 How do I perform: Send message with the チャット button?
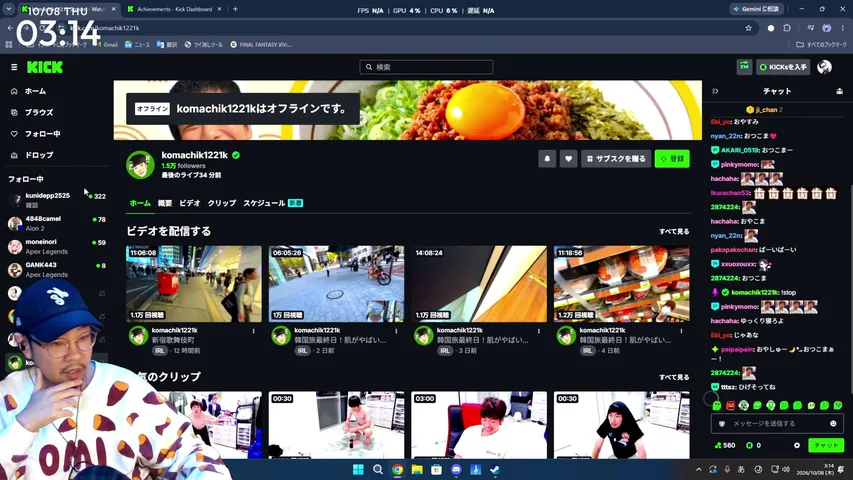pos(826,445)
